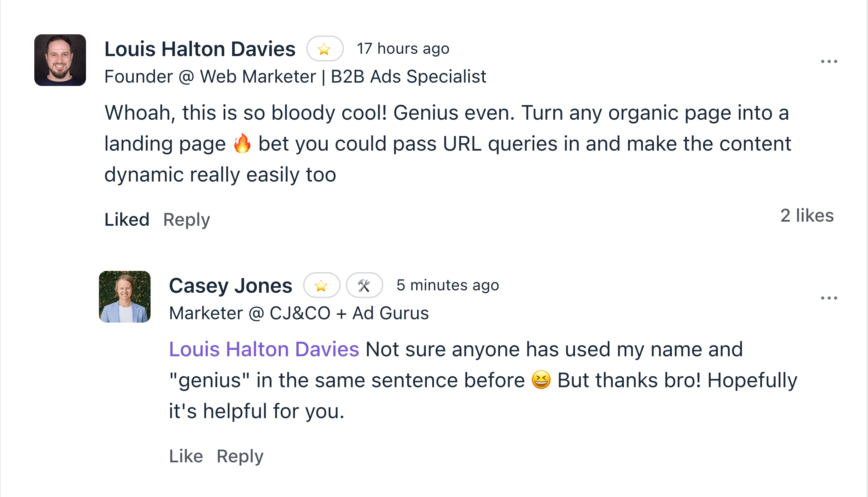Viewport: 868px width, 497px height.
Task: Reply to Louis Halton Davies' comment
Action: [187, 219]
